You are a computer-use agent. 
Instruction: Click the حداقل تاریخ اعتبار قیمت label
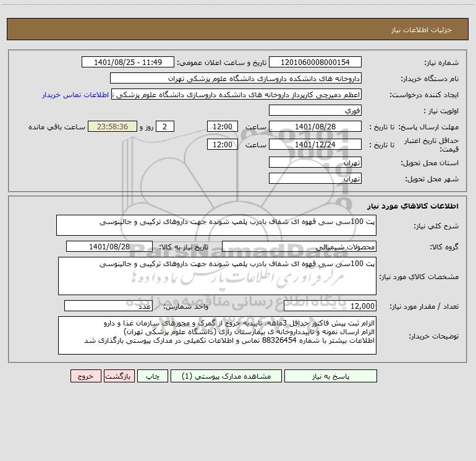[431, 145]
